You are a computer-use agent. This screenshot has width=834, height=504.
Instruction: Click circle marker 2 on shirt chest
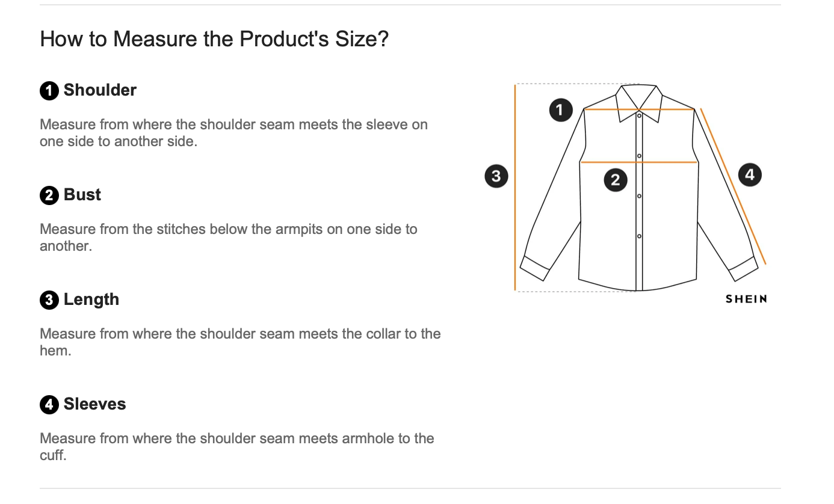tap(615, 179)
